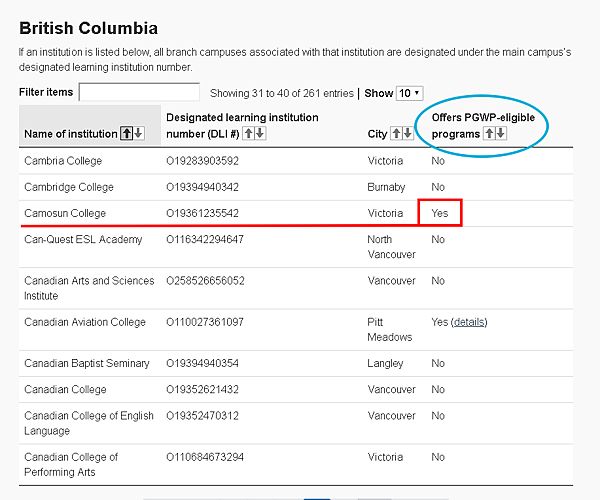Open details link for Canadian Aviation College
The width and height of the screenshot is (600, 500).
point(470,322)
